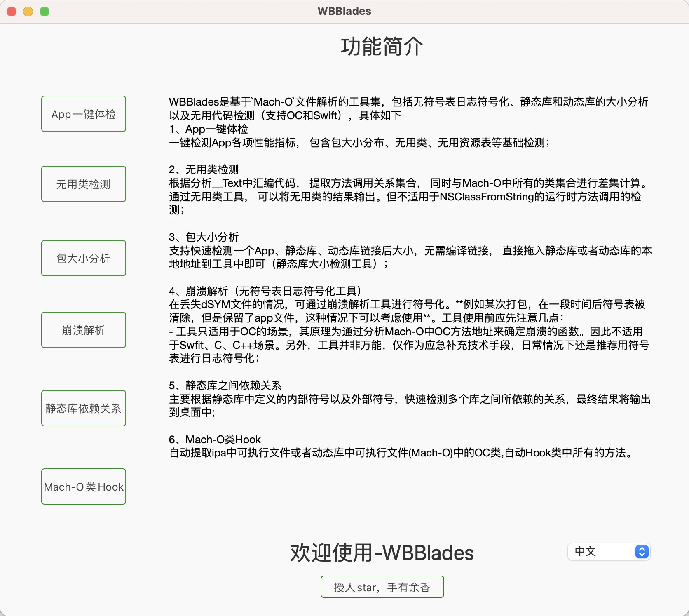Minimize the WBBlades window with yellow button

[28, 12]
